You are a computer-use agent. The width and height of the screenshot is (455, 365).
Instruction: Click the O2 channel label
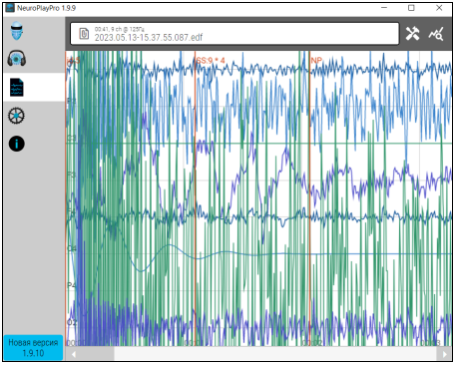point(72,322)
